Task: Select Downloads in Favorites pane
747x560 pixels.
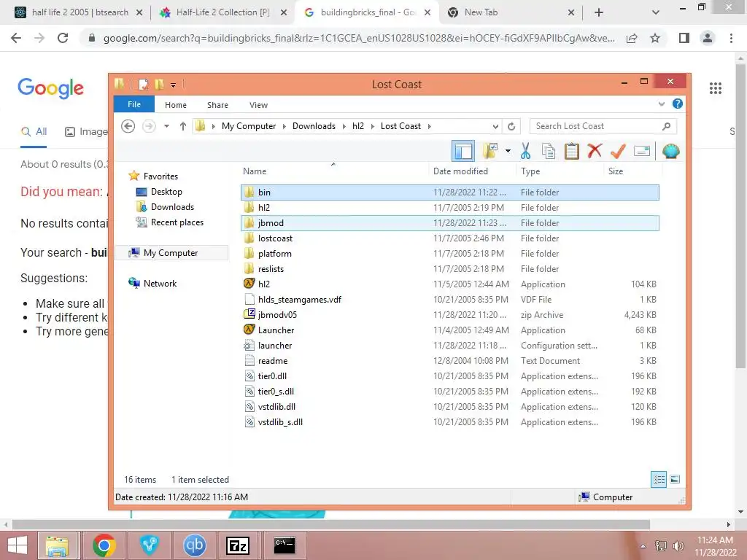Action: (172, 206)
